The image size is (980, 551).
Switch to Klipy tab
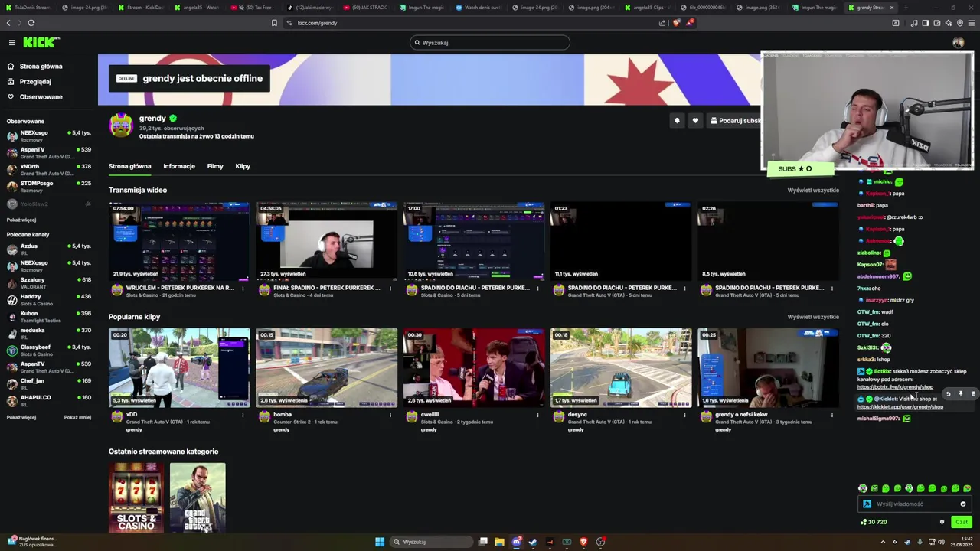[243, 166]
